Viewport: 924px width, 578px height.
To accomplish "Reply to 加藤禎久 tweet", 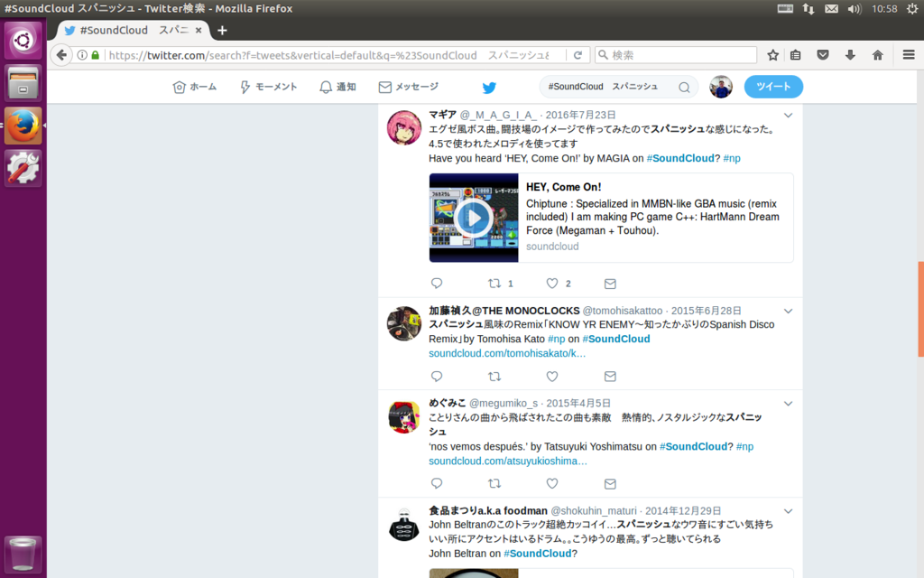I will coord(437,377).
